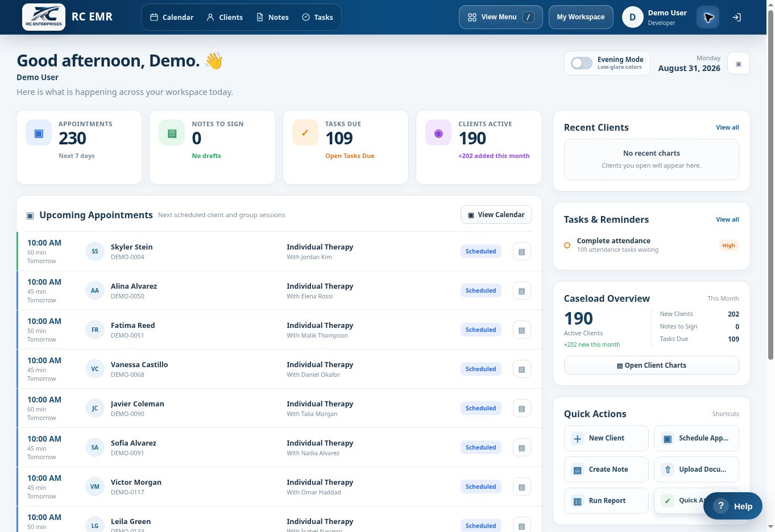Open the note icon for Skyler Stein
Screen dimensions: 775x532
[x=521, y=251]
